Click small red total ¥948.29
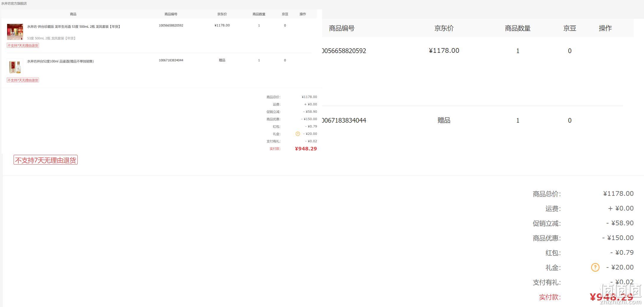Image resolution: width=644 pixels, height=307 pixels. pos(306,149)
